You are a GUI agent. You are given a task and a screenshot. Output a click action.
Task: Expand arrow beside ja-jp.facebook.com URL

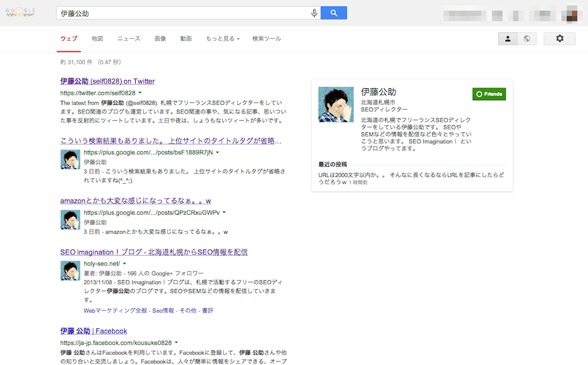pyautogui.click(x=176, y=343)
